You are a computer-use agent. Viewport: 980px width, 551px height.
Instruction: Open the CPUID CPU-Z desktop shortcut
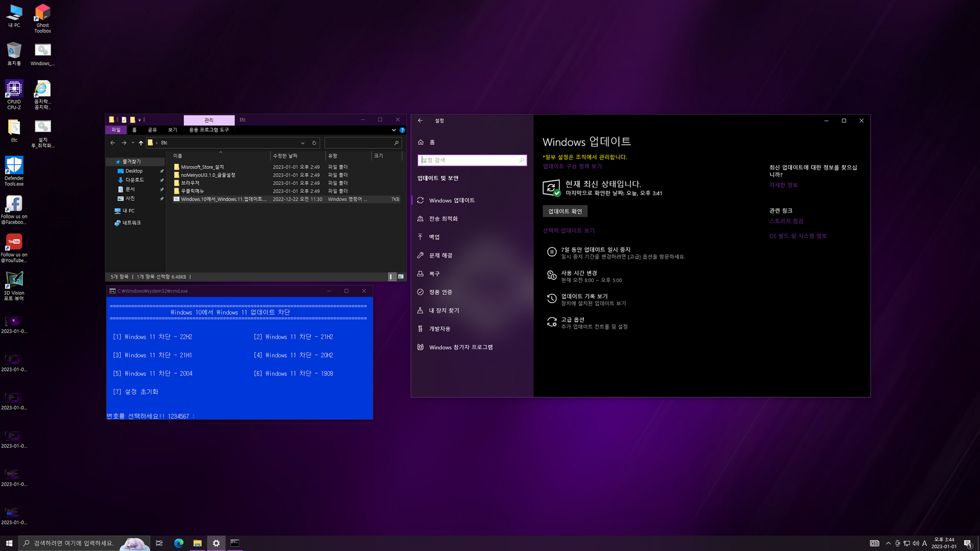(14, 95)
